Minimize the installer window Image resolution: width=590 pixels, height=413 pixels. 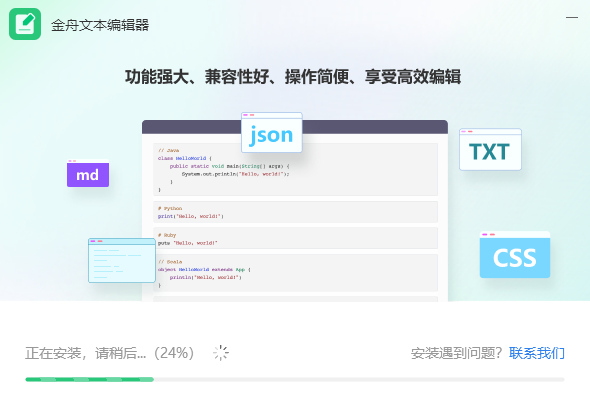572,17
